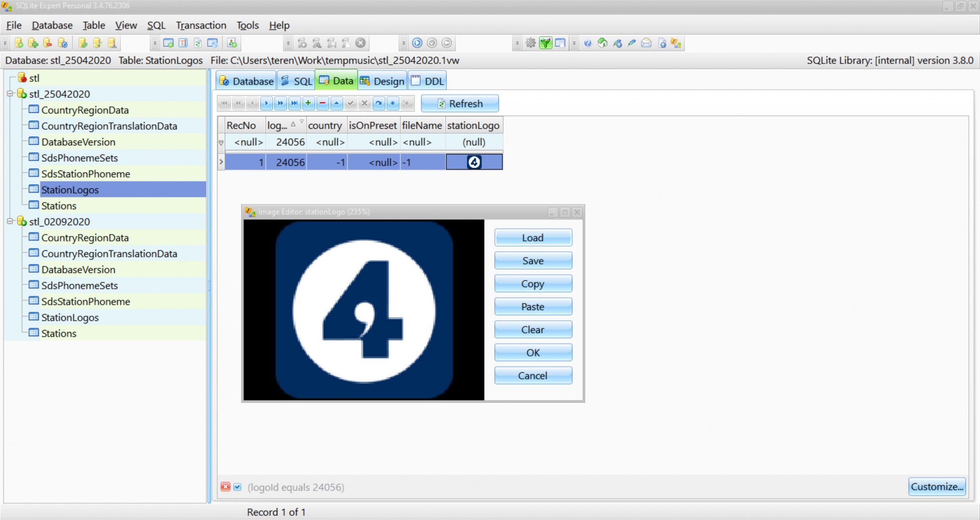Click the insert record plus button
This screenshot has height=520, width=980.
[x=308, y=103]
